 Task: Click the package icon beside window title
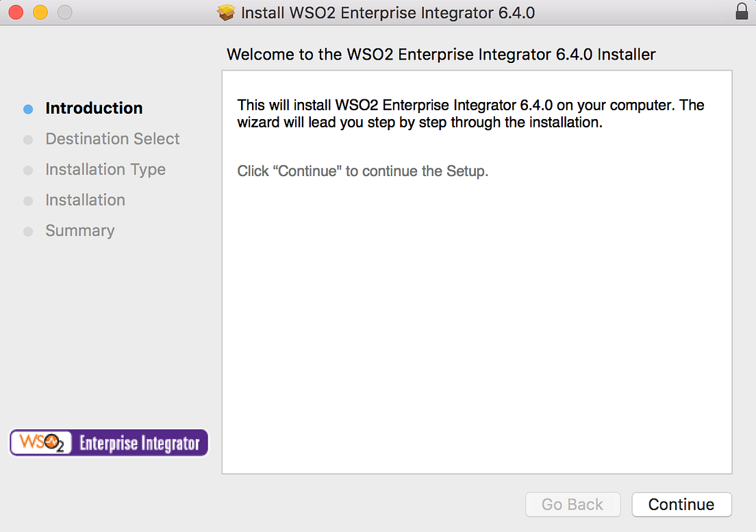pyautogui.click(x=226, y=12)
